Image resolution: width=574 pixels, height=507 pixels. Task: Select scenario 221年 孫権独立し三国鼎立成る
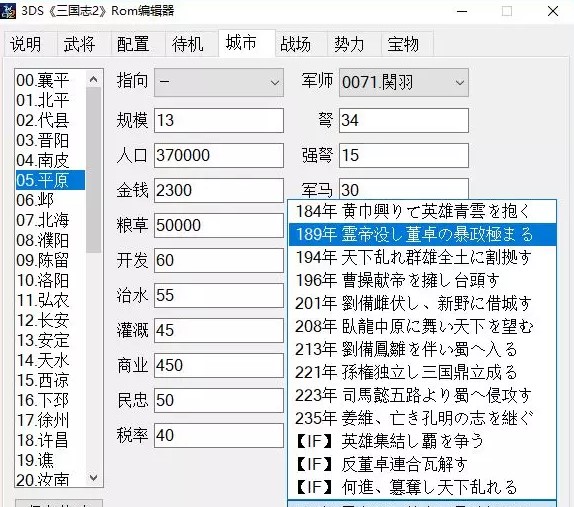(422, 373)
